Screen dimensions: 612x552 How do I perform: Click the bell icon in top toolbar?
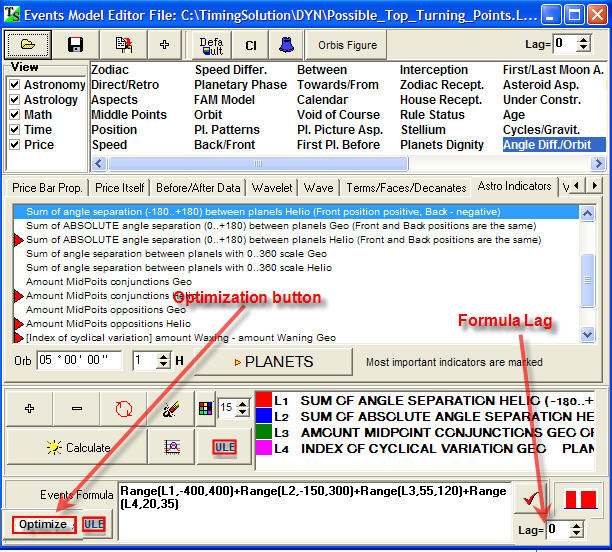click(285, 44)
